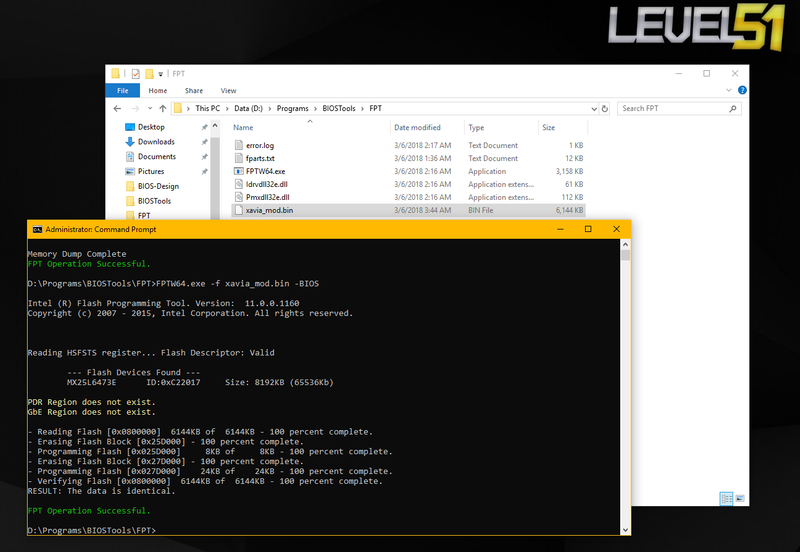Viewport: 800px width, 552px height.
Task: Close the Command Prompt window
Action: [x=616, y=229]
